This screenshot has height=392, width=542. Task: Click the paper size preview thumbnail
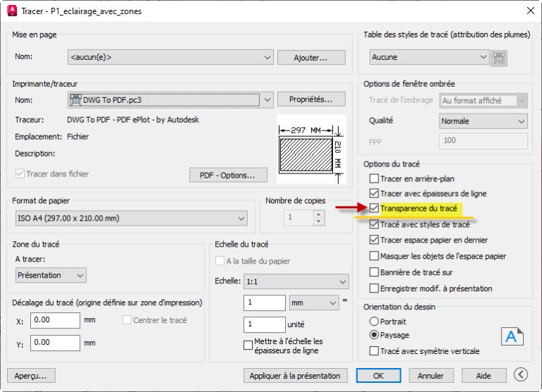pyautogui.click(x=311, y=149)
